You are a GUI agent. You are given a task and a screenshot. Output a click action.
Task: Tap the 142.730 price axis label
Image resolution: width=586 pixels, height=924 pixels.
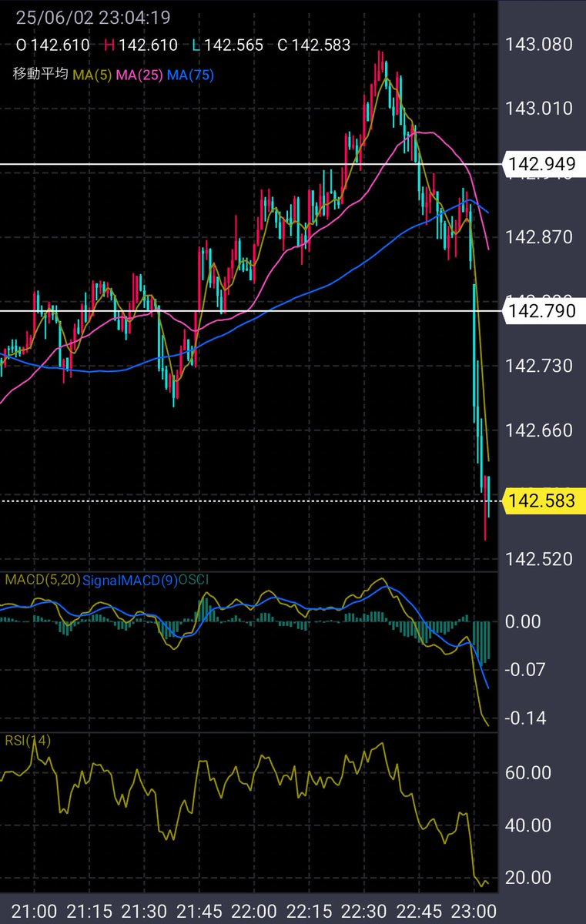pyautogui.click(x=539, y=366)
